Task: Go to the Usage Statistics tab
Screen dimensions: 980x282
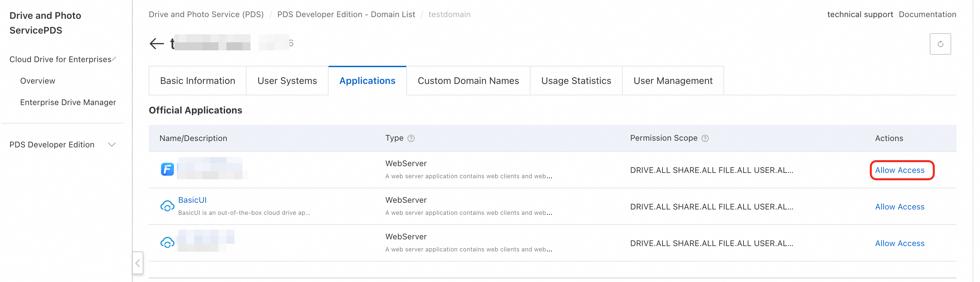Action: pyautogui.click(x=576, y=81)
